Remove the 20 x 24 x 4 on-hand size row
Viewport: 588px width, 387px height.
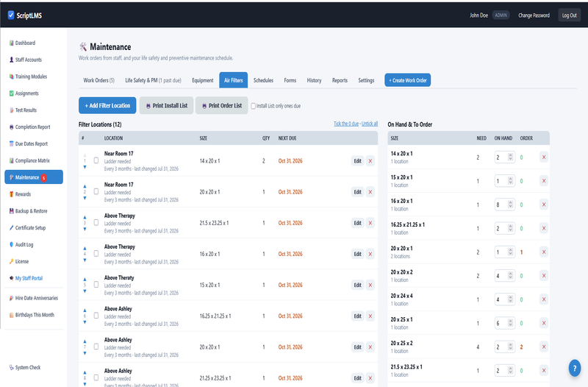(x=544, y=299)
